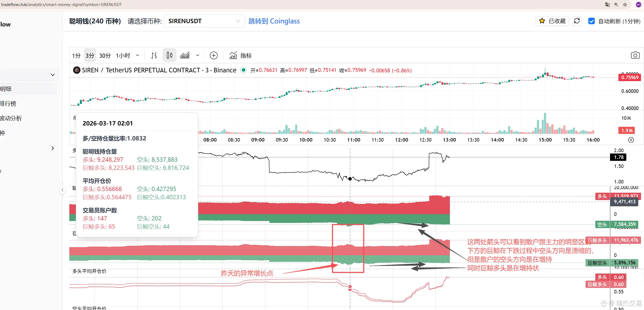The image size is (644, 310).
Task: Click the refresh icon button
Action: coord(577,21)
